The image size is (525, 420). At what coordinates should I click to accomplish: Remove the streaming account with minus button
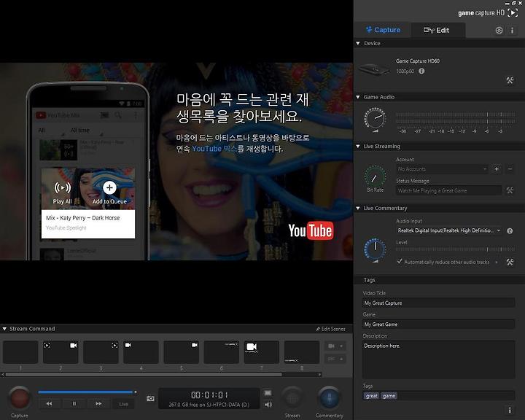click(x=510, y=169)
